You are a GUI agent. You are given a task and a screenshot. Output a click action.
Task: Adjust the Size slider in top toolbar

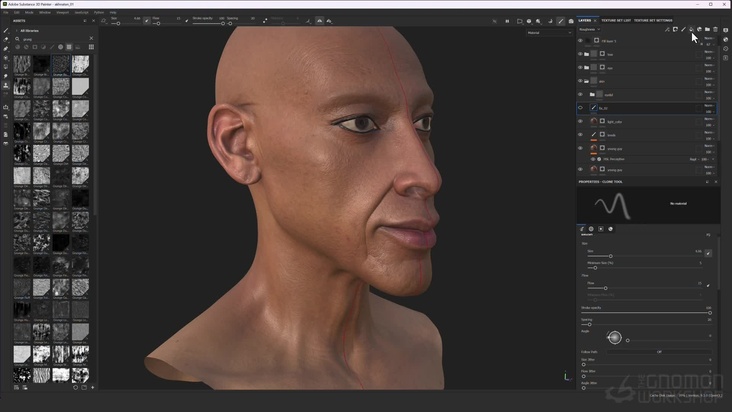tap(126, 23)
